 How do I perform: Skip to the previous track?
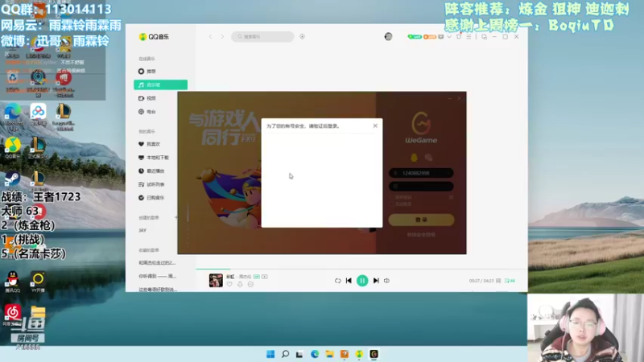(x=349, y=281)
